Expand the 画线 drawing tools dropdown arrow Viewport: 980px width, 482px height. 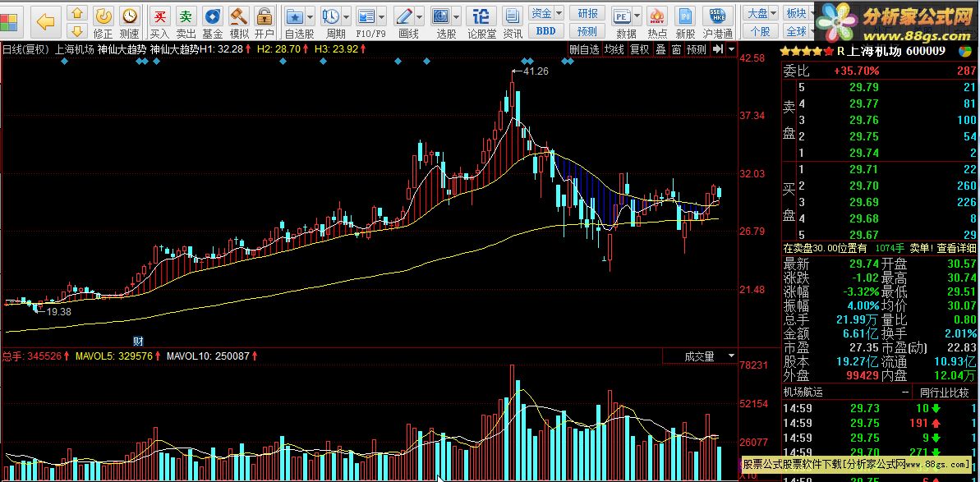pos(420,17)
